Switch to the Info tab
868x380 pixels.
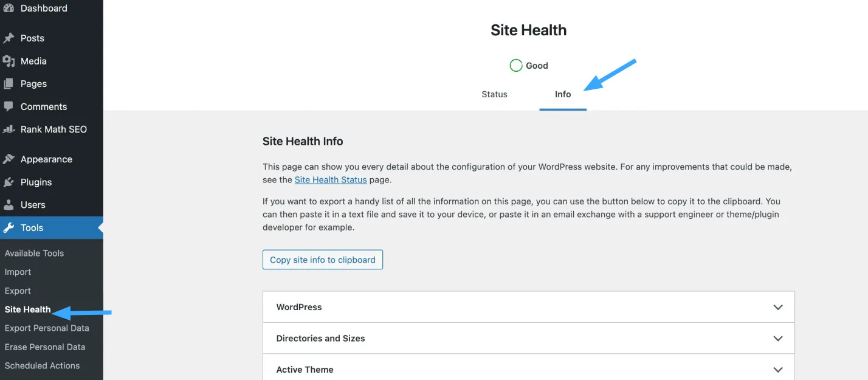coord(563,94)
